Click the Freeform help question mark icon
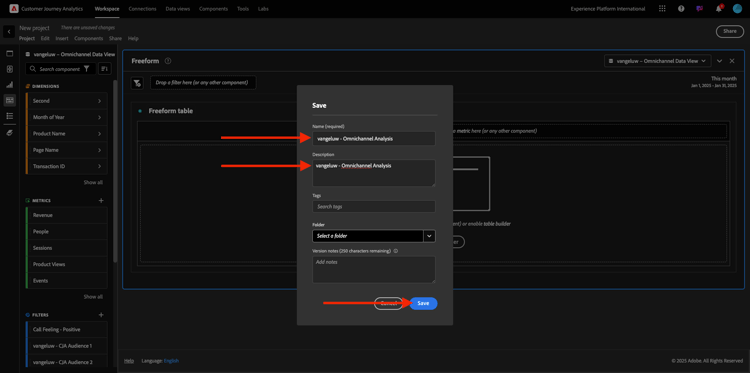Image resolution: width=750 pixels, height=373 pixels. 168,61
